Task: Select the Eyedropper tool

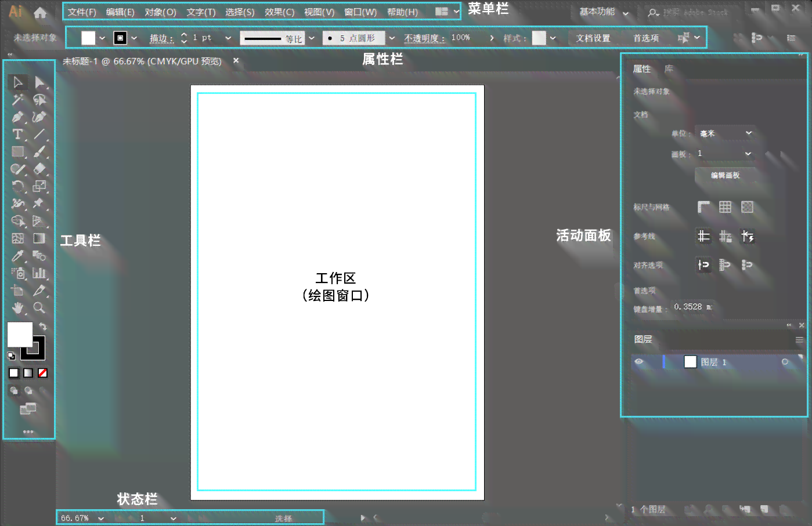Action: coord(18,256)
